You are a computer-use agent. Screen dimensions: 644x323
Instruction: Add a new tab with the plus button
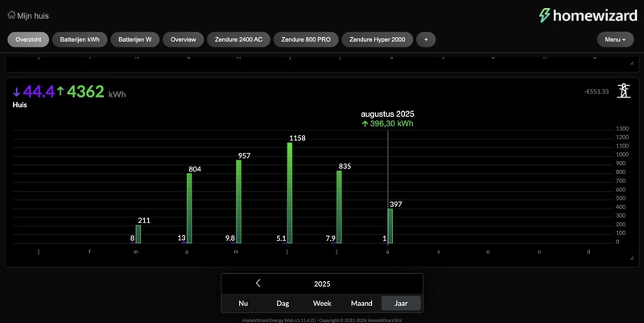point(426,39)
